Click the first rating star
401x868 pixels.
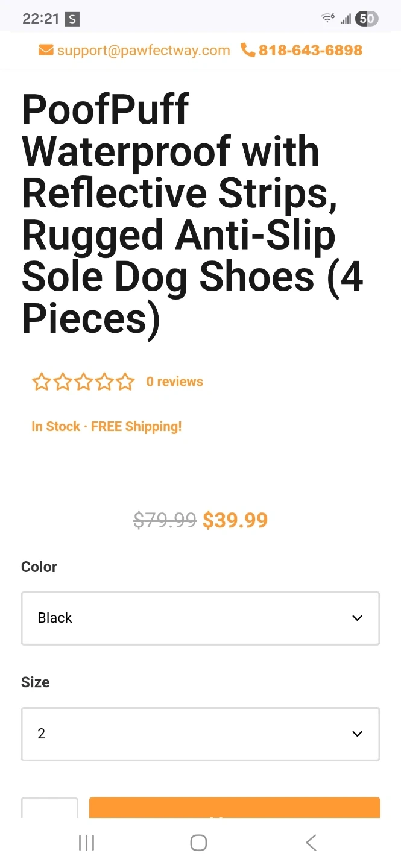click(x=41, y=382)
